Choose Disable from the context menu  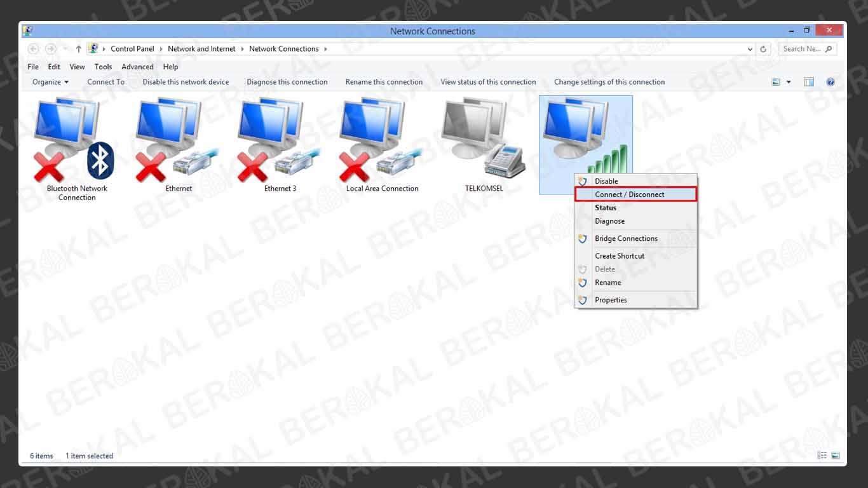pos(635,181)
